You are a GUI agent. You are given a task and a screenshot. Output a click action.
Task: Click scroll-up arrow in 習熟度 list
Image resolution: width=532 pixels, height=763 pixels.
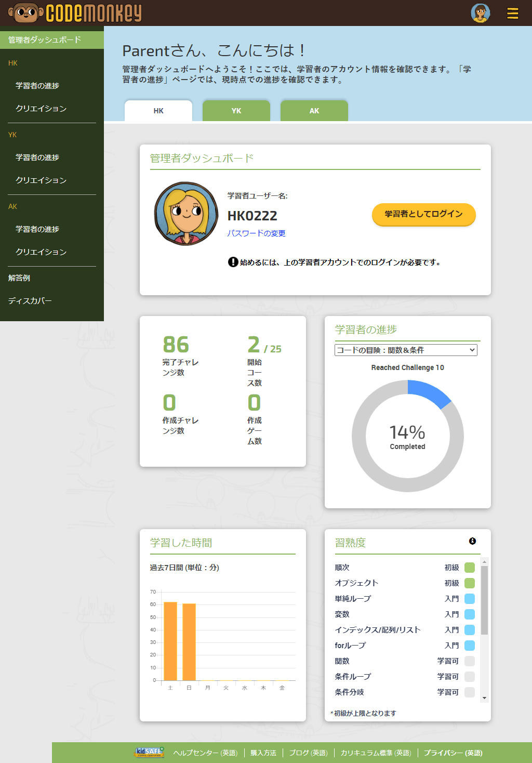[484, 562]
